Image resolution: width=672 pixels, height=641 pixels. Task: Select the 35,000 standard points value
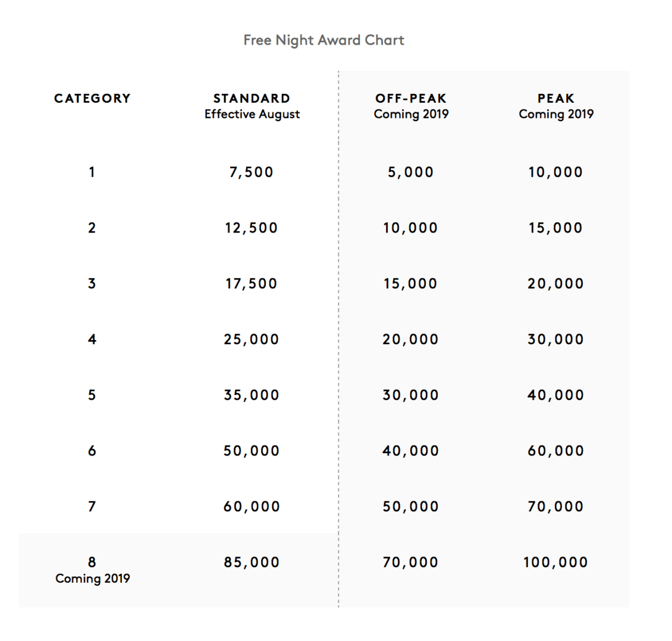[x=251, y=395]
